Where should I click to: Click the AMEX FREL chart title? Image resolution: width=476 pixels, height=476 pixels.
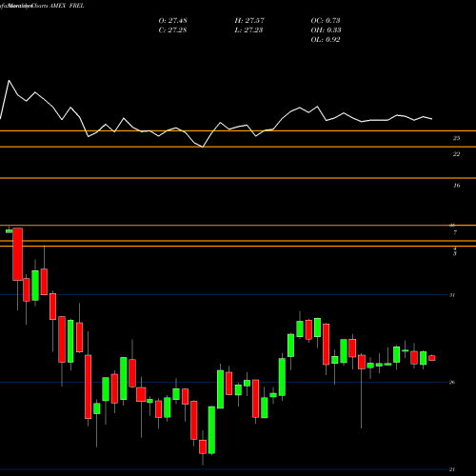click(x=67, y=6)
